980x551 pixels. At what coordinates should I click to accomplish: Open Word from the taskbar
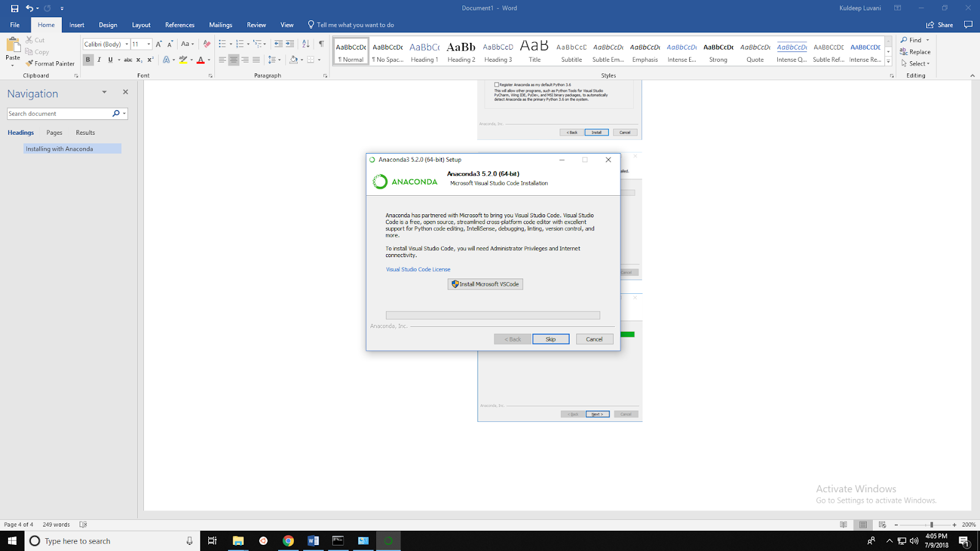pyautogui.click(x=313, y=541)
